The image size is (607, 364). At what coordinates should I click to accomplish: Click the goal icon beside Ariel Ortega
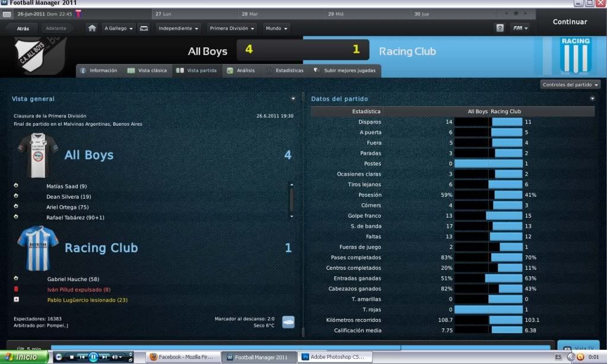pyautogui.click(x=16, y=206)
